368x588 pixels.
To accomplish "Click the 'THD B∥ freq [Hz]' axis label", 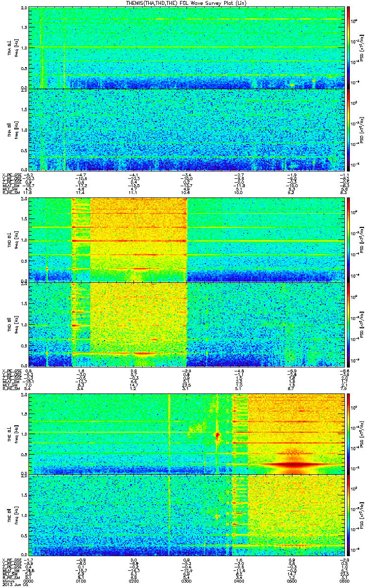I will coord(12,324).
